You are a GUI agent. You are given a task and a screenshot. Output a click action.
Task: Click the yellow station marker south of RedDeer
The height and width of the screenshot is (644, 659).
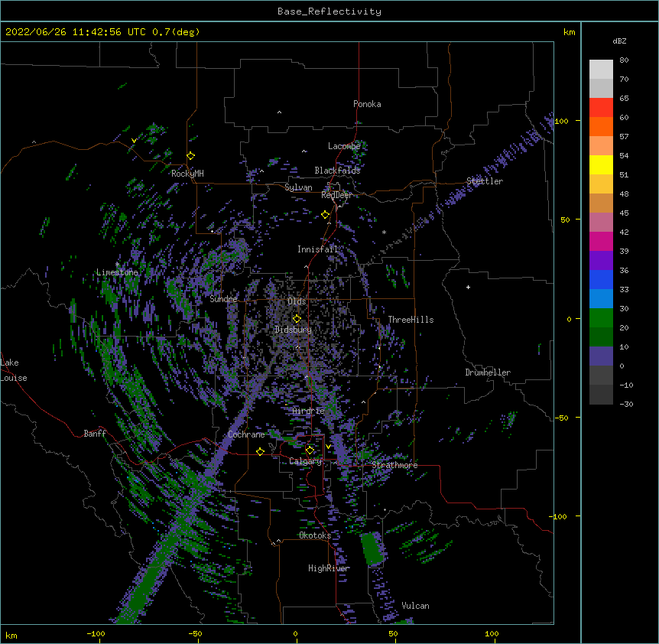tap(326, 215)
